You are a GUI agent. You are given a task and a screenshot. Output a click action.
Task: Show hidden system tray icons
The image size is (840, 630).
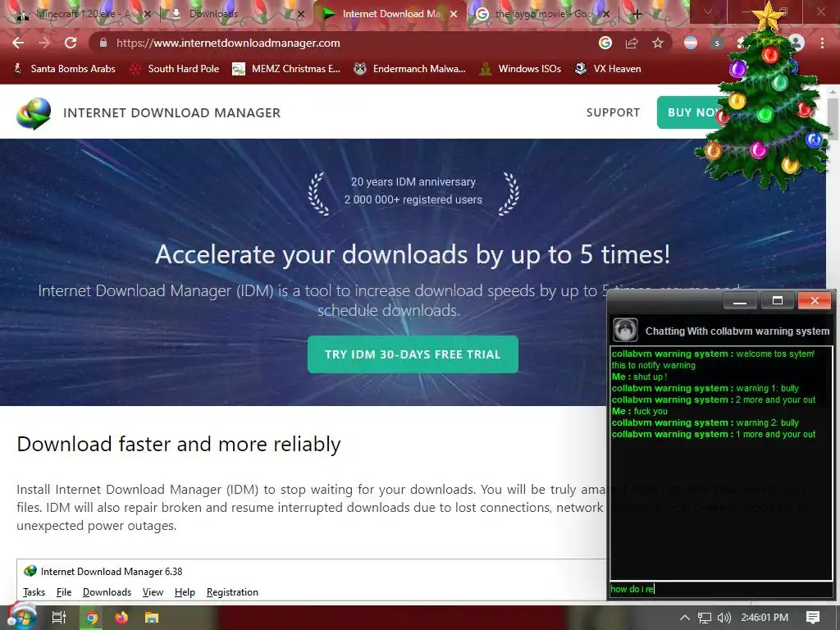point(685,618)
